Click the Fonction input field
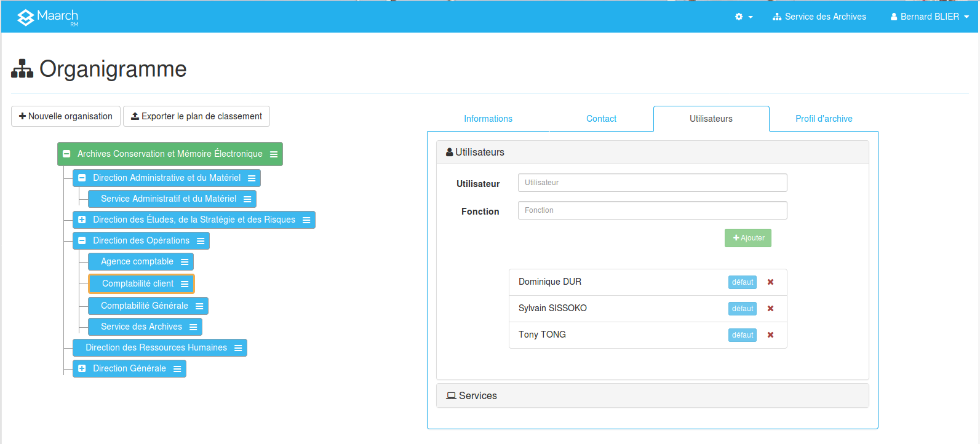Viewport: 980px width, 444px height. [652, 210]
